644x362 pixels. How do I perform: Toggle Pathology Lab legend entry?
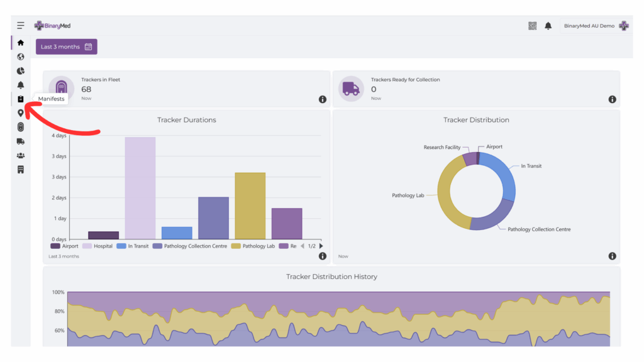[x=253, y=246]
